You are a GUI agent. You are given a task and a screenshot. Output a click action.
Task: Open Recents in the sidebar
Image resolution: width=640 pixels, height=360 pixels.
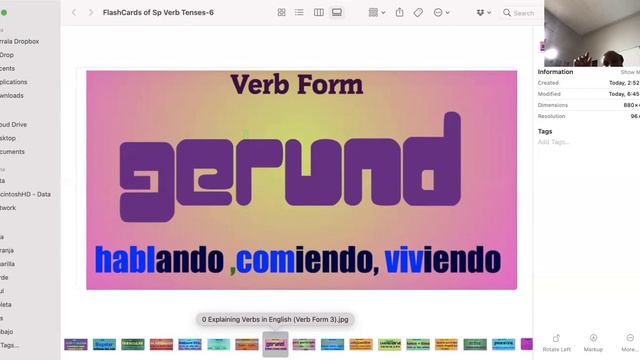point(7,68)
